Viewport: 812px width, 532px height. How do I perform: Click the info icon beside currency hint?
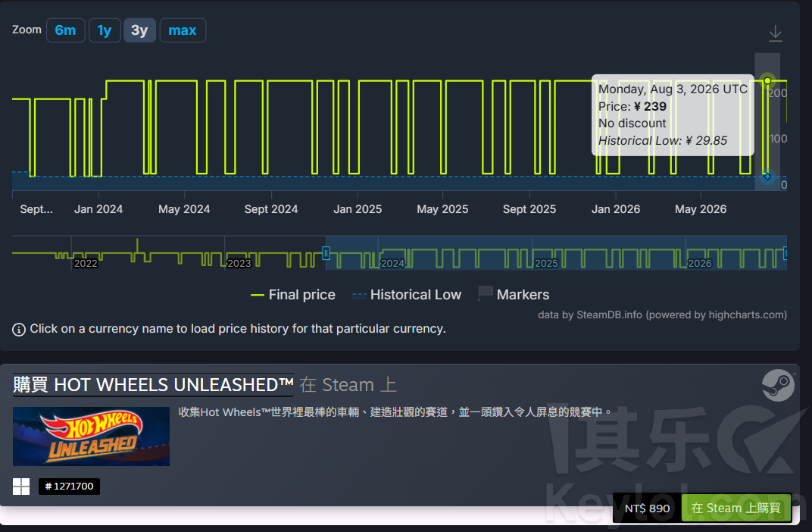tap(19, 330)
